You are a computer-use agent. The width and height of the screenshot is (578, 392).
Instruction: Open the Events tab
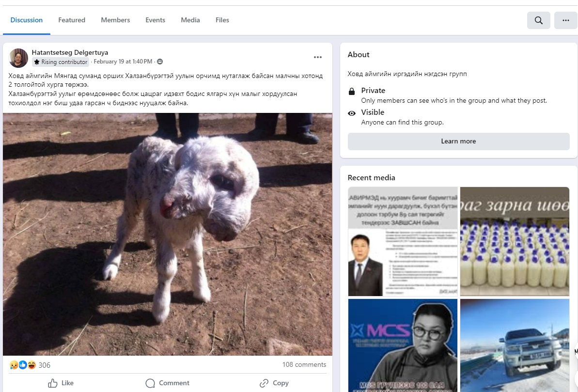coord(155,20)
